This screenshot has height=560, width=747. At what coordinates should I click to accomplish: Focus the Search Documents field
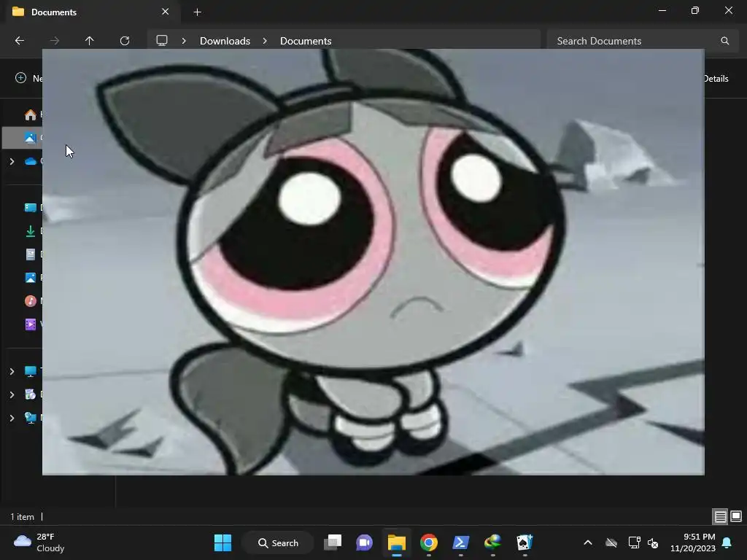[642, 41]
